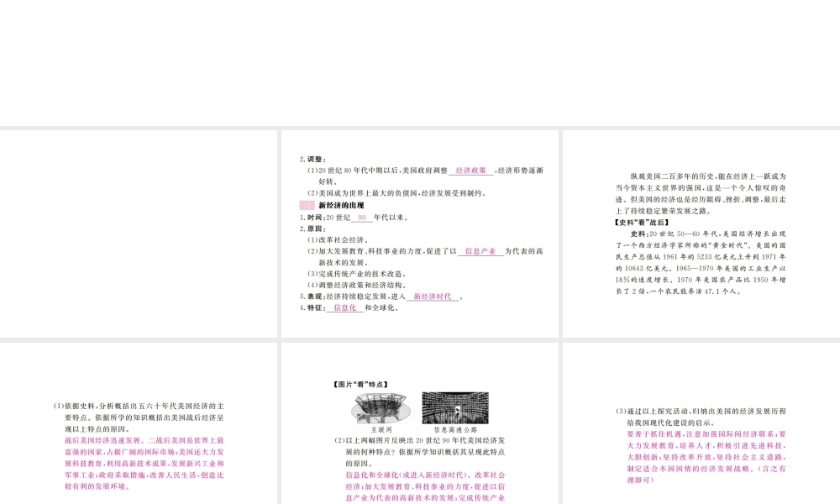Viewport: 840px width, 504px height.
Task: Click the pink fill-in answer '信息化'
Action: point(344,307)
